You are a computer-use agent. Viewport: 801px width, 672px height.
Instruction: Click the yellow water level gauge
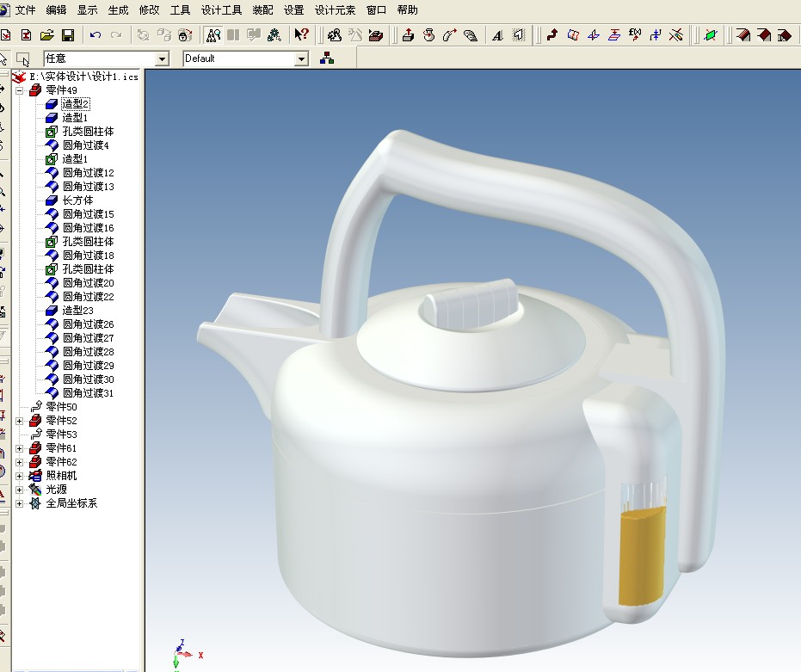click(x=642, y=554)
